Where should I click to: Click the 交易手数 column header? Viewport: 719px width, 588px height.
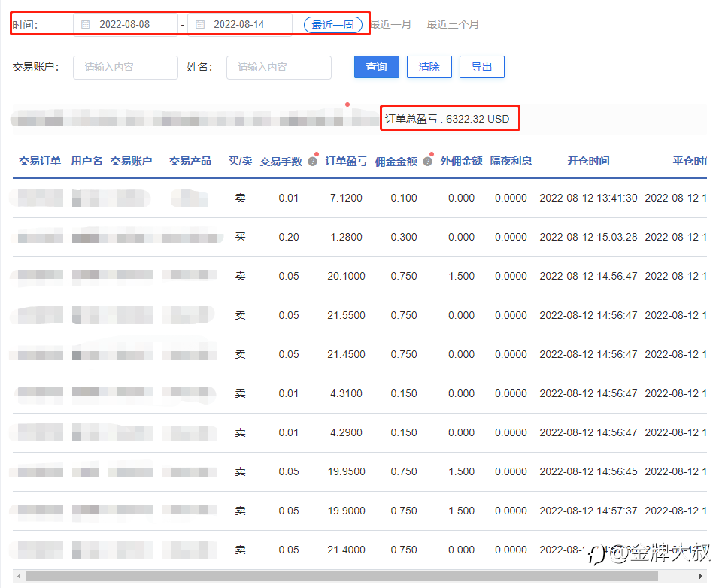(x=281, y=162)
